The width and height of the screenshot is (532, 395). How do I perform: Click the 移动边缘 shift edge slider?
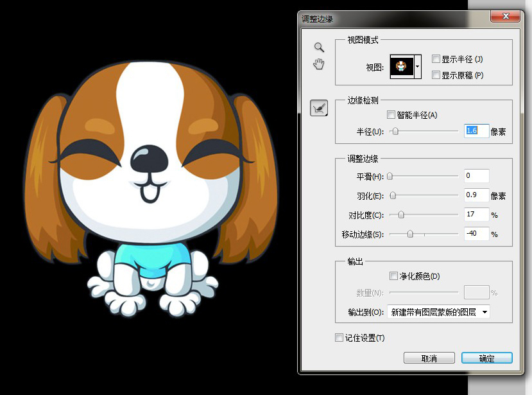tap(410, 234)
